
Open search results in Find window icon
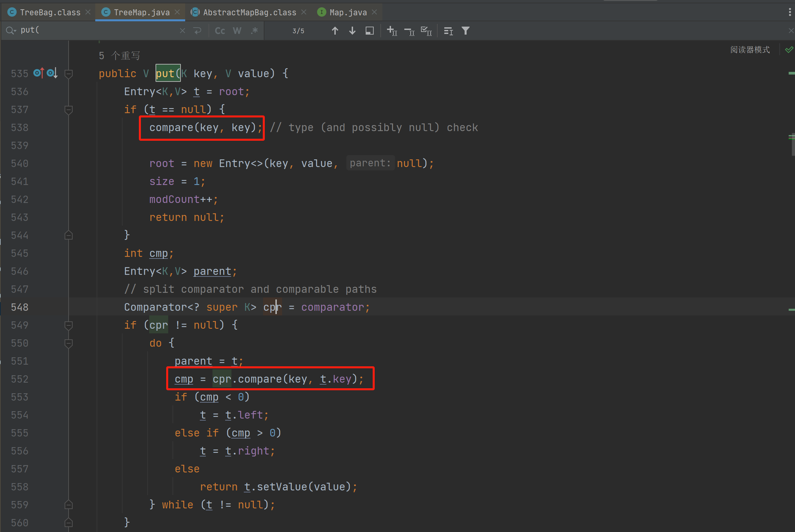point(369,31)
